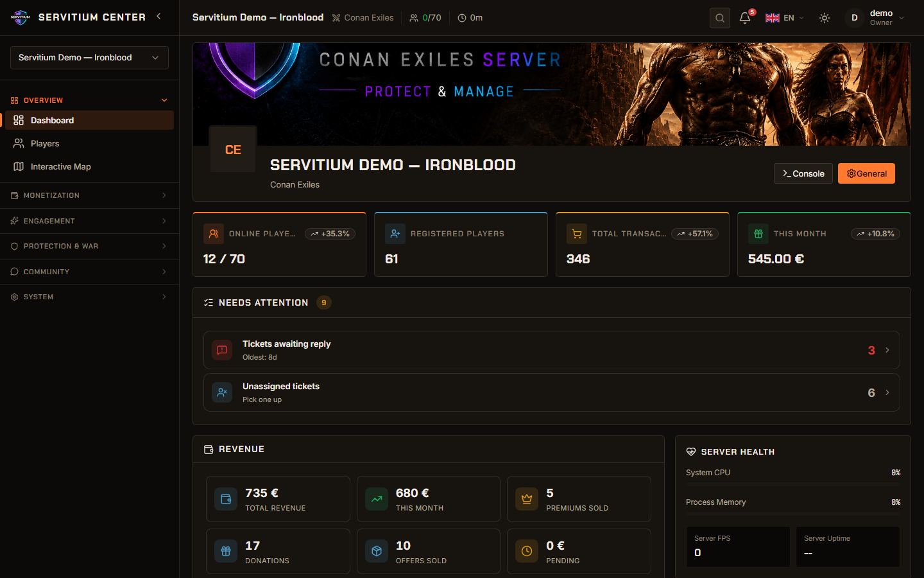Screen dimensions: 924x578
Task: Open demo Owner account menu
Action: (875, 18)
